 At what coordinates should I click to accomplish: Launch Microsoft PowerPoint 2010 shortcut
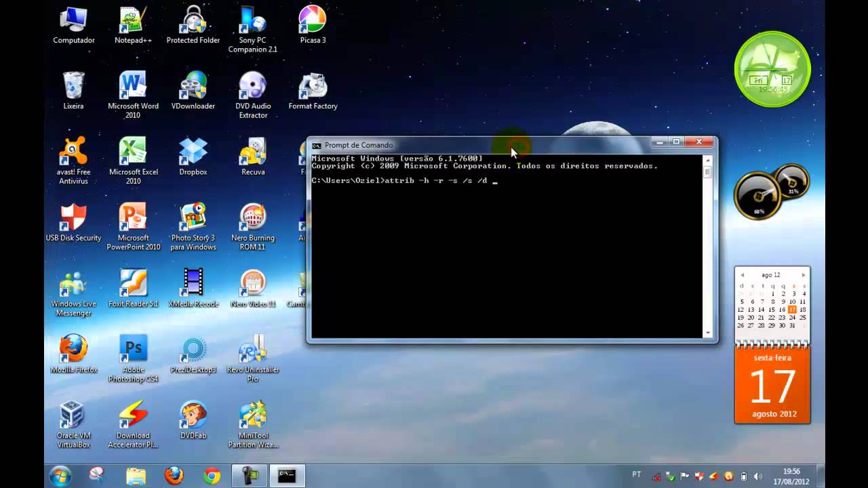133,227
